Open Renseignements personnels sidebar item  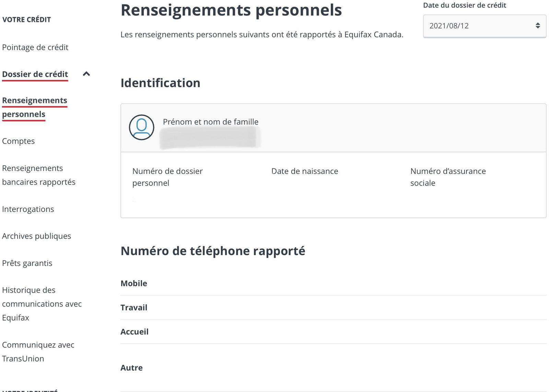[34, 107]
